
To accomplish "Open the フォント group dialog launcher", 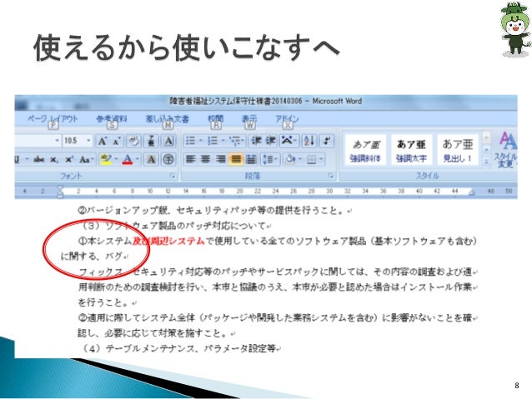I will (173, 176).
